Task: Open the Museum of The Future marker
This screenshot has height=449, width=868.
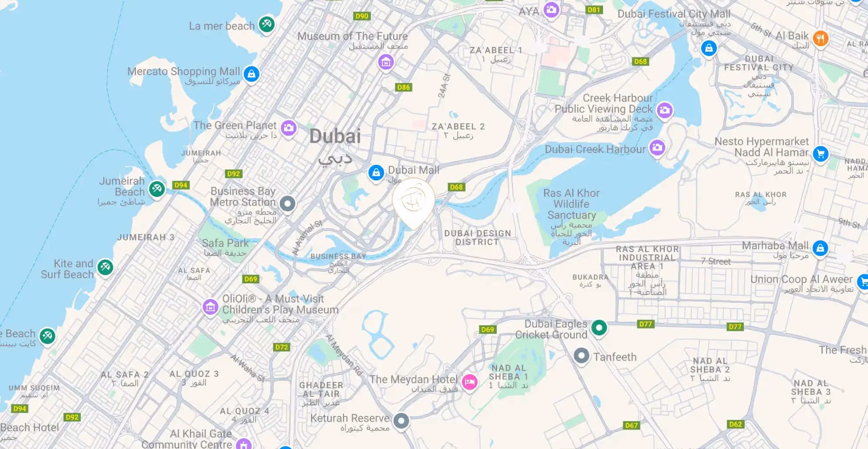Action: coord(386,62)
